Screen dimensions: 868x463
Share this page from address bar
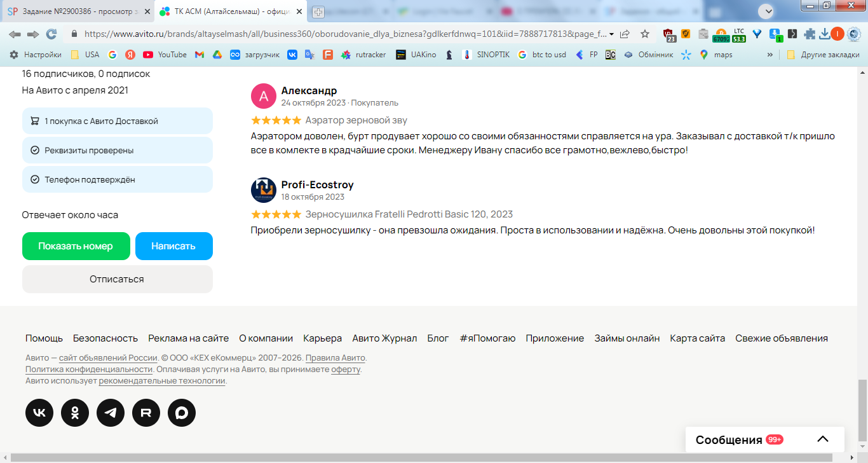[625, 34]
